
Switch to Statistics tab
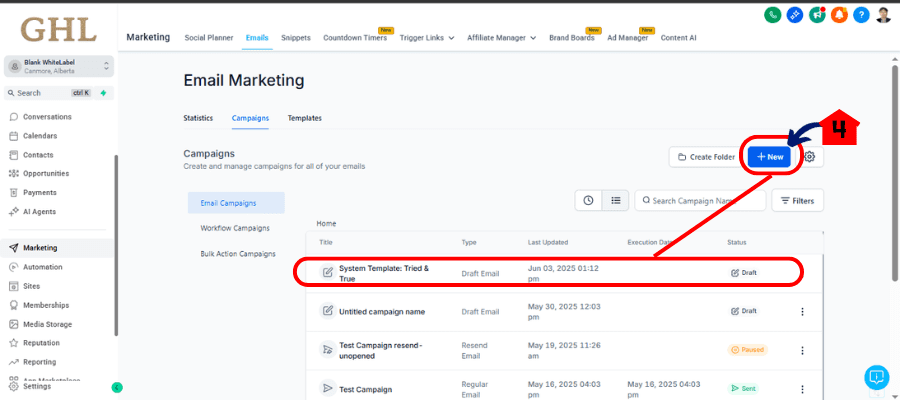(x=198, y=118)
